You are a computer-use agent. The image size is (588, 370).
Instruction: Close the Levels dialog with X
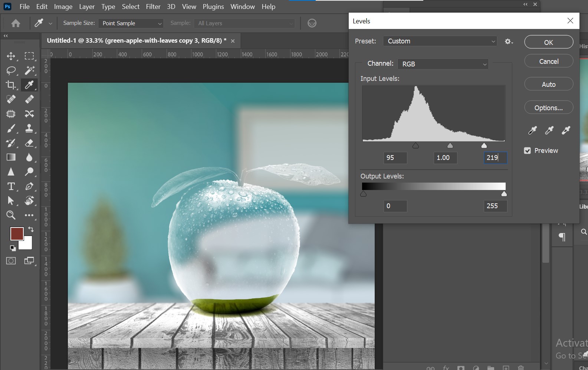(x=570, y=21)
